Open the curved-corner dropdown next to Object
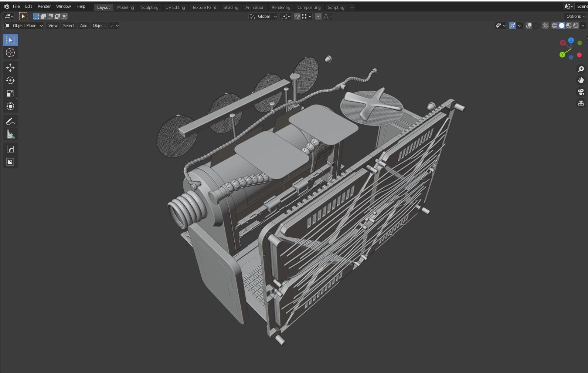This screenshot has height=373, width=588. tap(114, 26)
